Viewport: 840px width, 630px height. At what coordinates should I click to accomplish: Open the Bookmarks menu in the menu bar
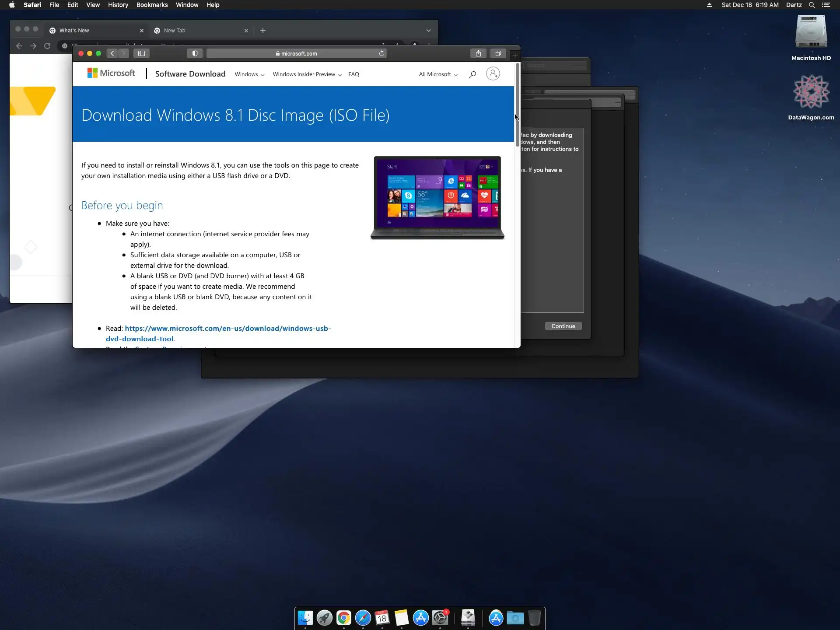coord(152,5)
